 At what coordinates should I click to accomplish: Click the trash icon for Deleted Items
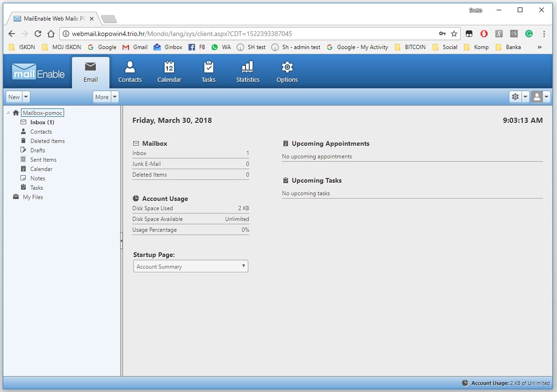pyautogui.click(x=23, y=141)
